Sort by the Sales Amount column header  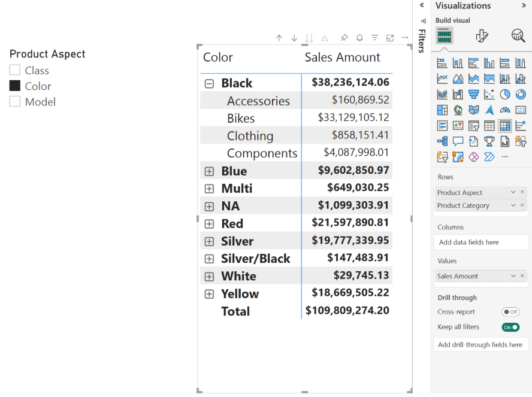(x=342, y=57)
